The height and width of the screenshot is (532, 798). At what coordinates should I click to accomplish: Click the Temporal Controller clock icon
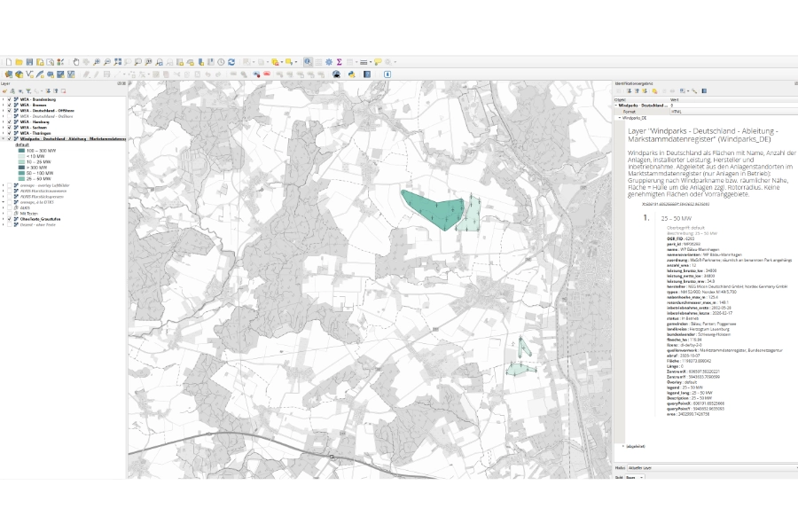(221, 62)
